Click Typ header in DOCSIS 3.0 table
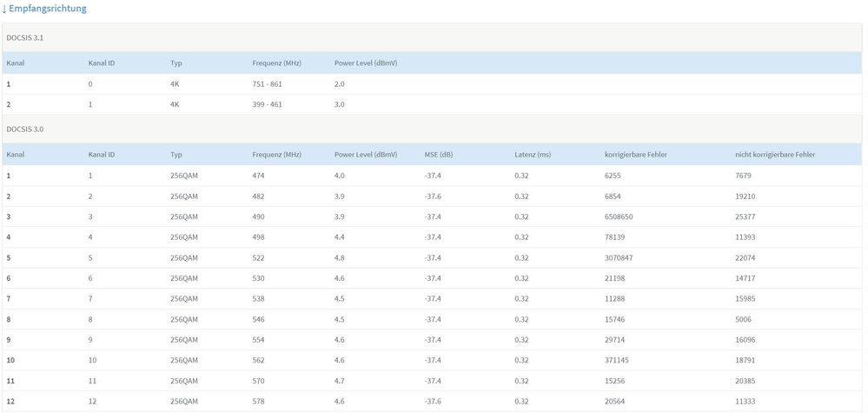 pyautogui.click(x=176, y=155)
